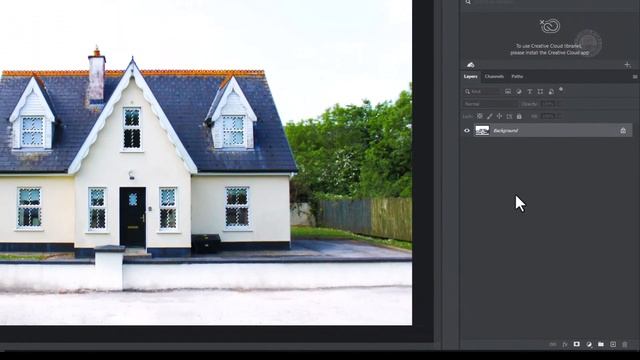The image size is (640, 360).
Task: Add content with the libraries plus icon
Action: [627, 65]
